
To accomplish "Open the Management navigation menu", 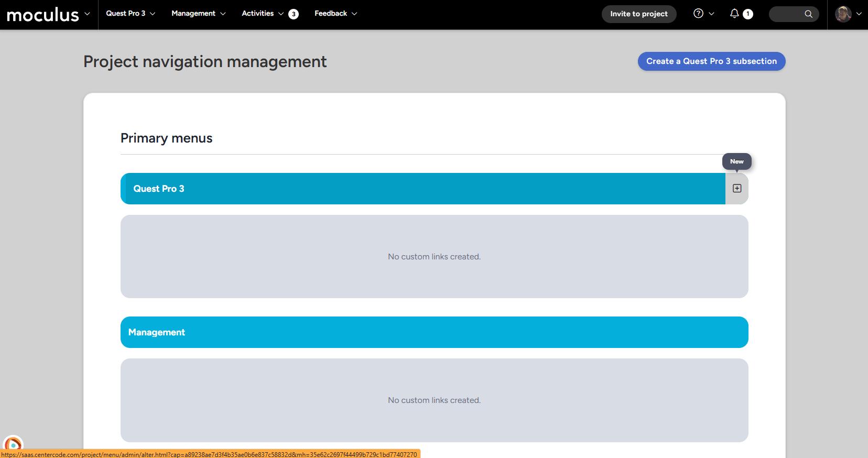I will 198,14.
